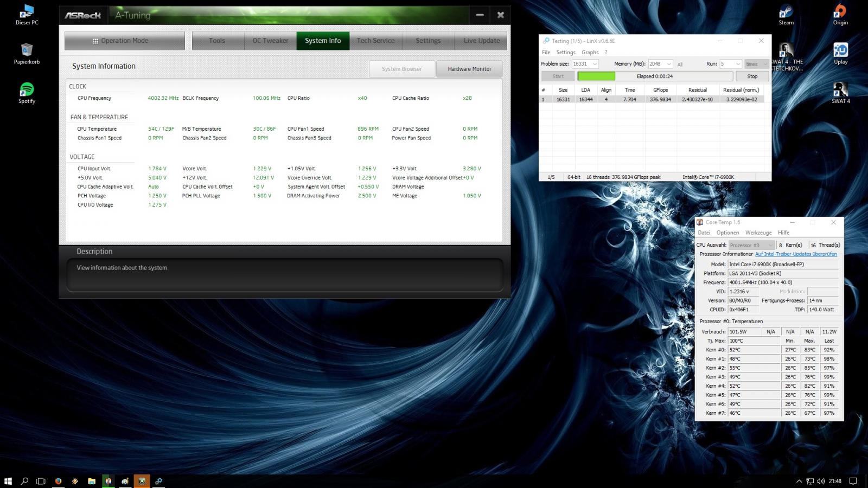The width and height of the screenshot is (868, 488).
Task: Open the Operation Mode tab in A-Tuning
Action: 124,41
